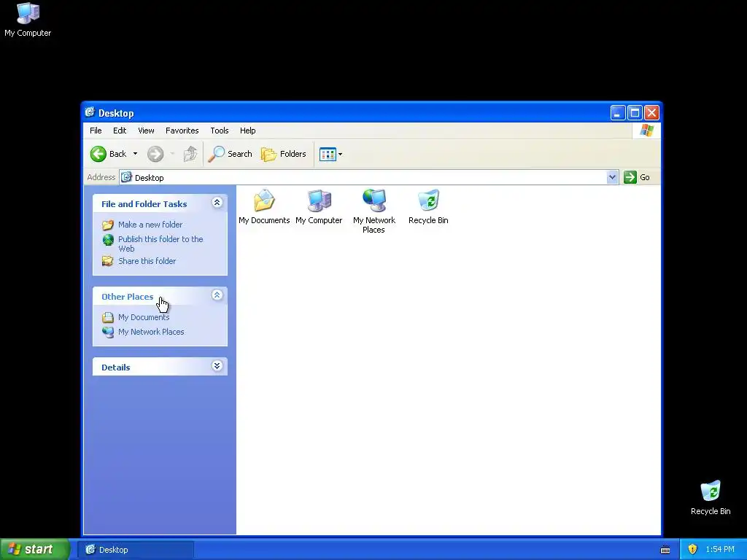Click the Search toolbar button
This screenshot has height=560, width=747.
230,154
